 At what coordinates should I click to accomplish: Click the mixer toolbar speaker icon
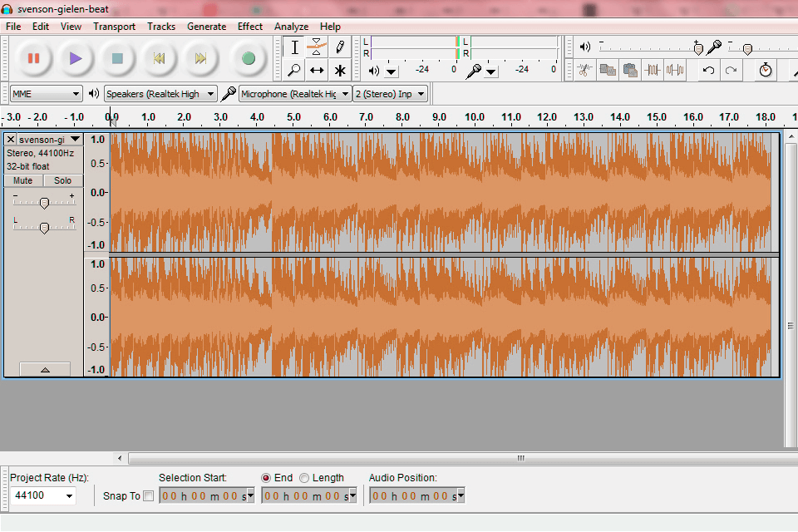[585, 47]
